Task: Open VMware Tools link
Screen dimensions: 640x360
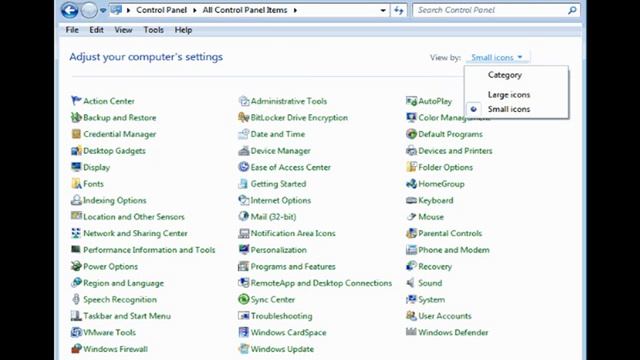Action: click(109, 333)
